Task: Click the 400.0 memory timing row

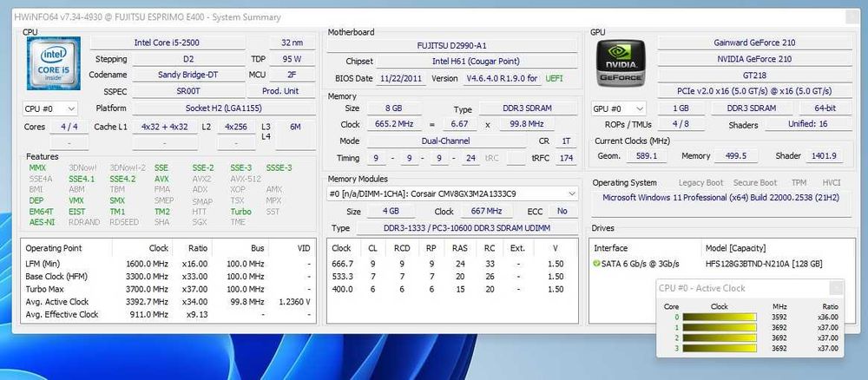Action: (x=451, y=289)
